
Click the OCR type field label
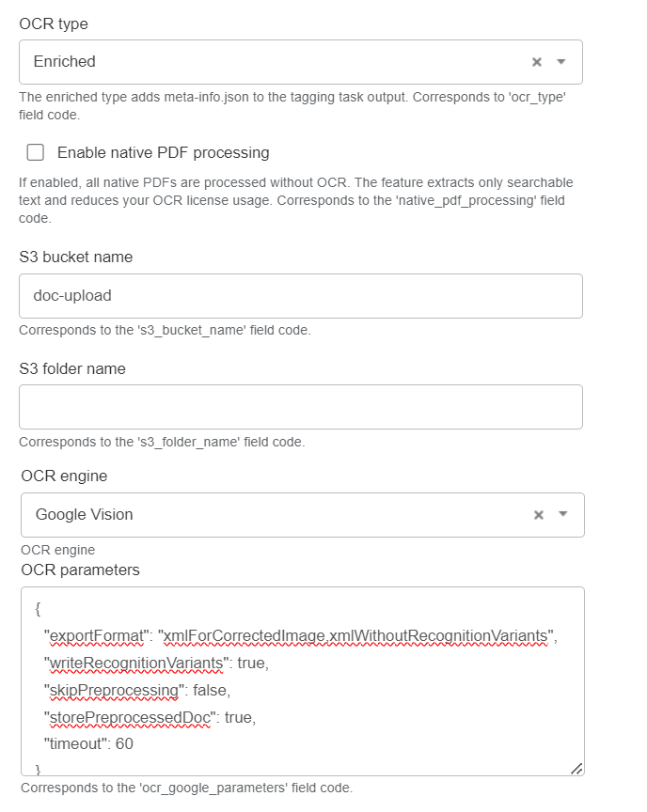click(x=54, y=24)
